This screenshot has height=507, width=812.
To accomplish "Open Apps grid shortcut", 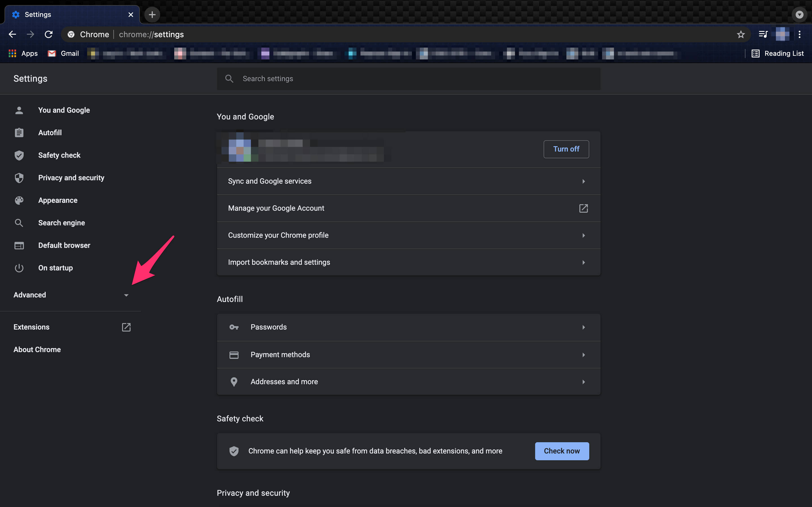I will click(x=12, y=53).
